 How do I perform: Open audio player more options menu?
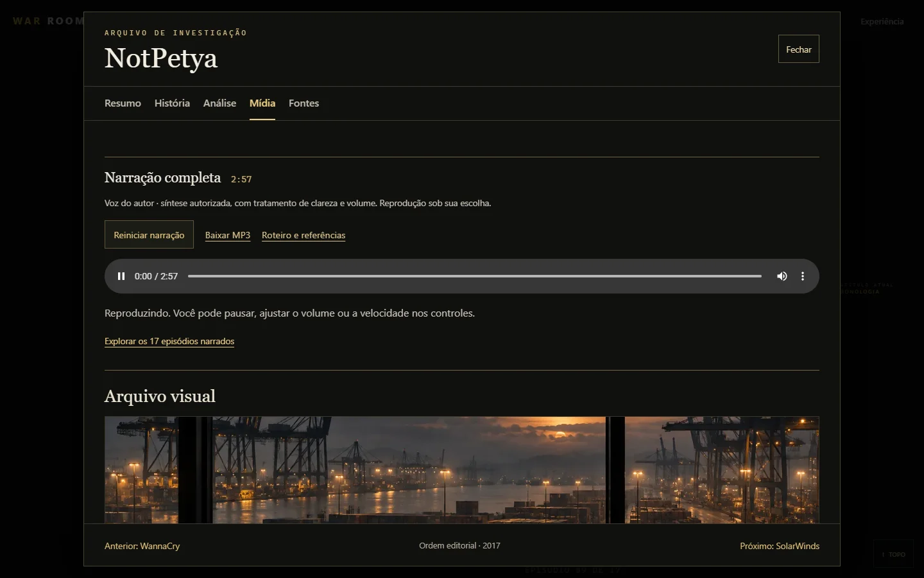(x=802, y=276)
